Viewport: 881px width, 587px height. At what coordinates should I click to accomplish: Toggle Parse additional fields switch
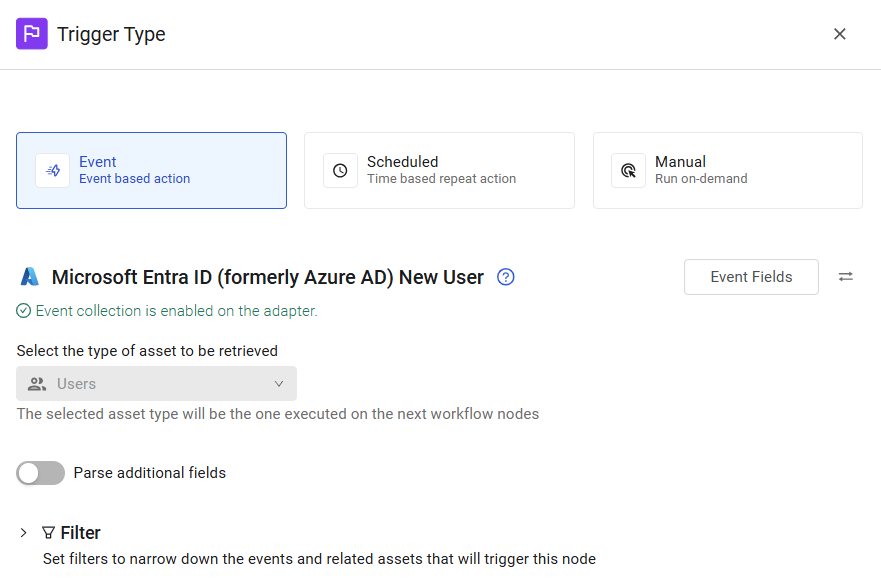click(x=40, y=473)
